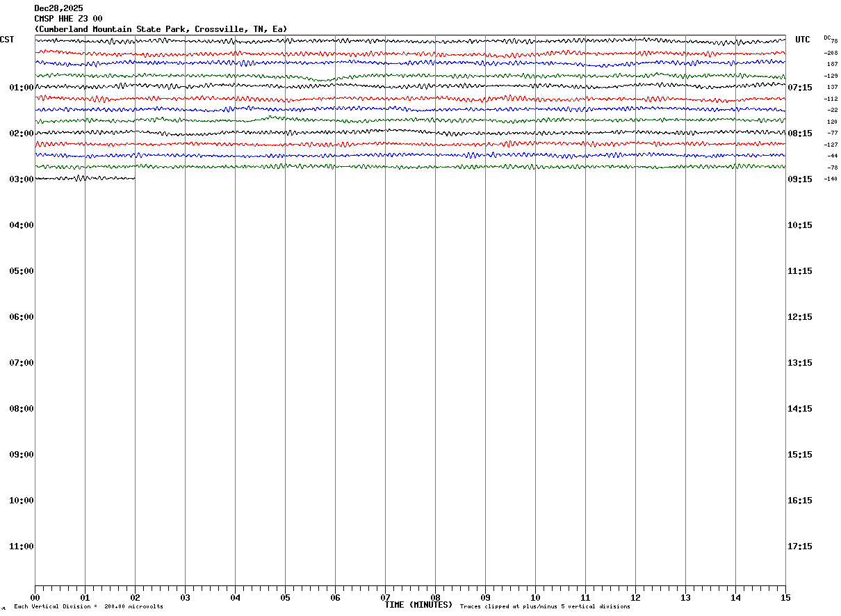Screen dimensions: 841x616
Task: Pick minute tick label 02 on time axis
Action: (135, 598)
